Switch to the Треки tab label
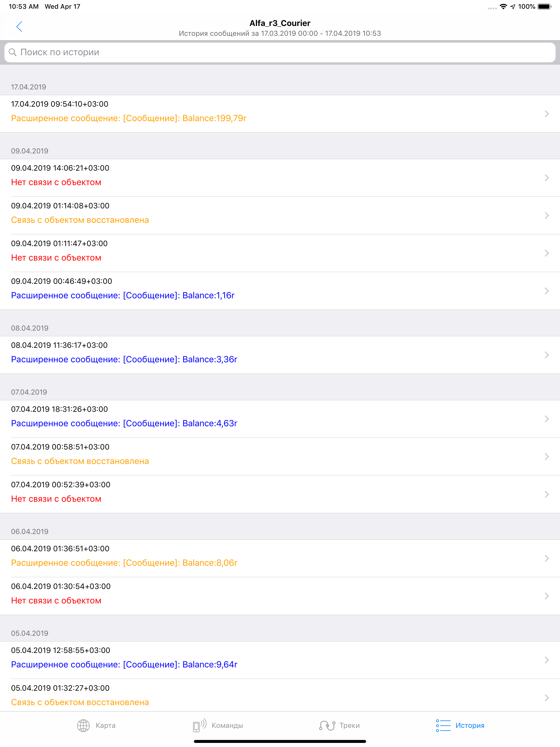Image resolution: width=560 pixels, height=747 pixels. click(x=349, y=725)
